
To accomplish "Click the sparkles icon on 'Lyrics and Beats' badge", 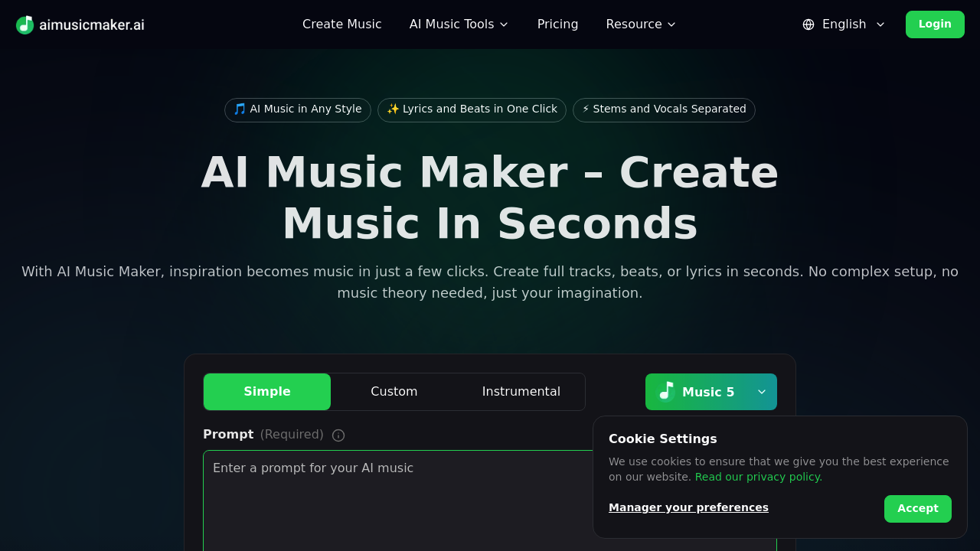I will coord(392,109).
